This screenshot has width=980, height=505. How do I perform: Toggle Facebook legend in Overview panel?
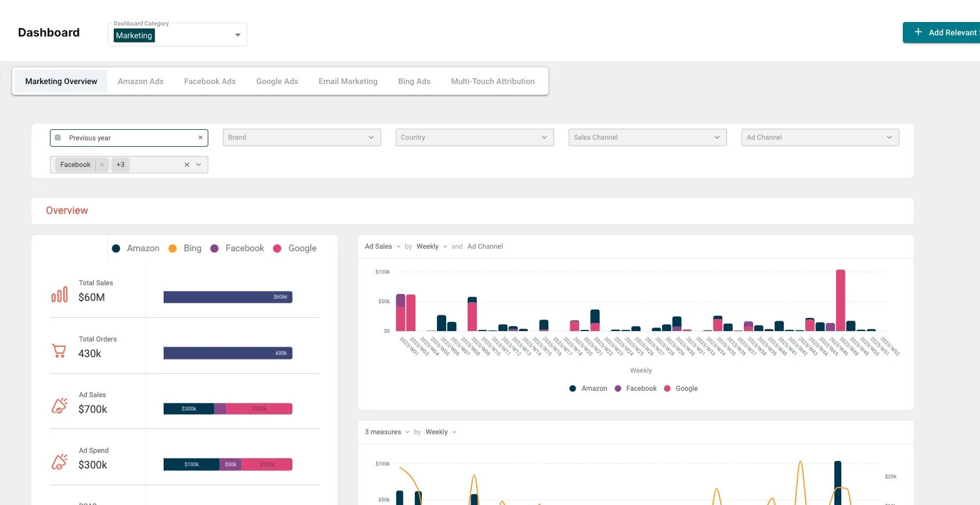coord(237,248)
